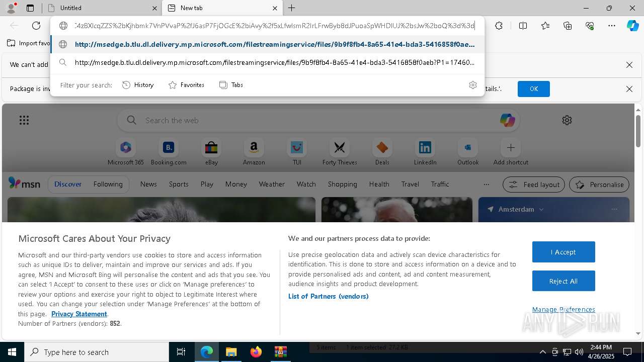
Task: Open the Money category
Action: tap(236, 184)
